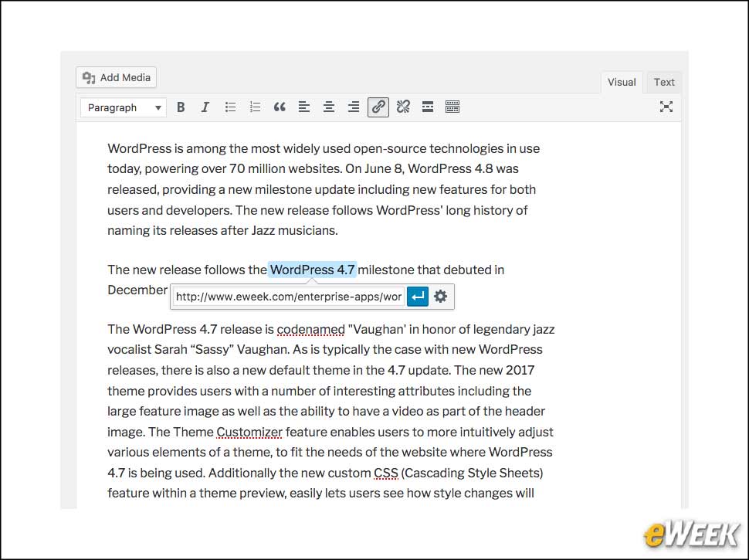
Task: Apply blockquote formatting
Action: click(280, 107)
